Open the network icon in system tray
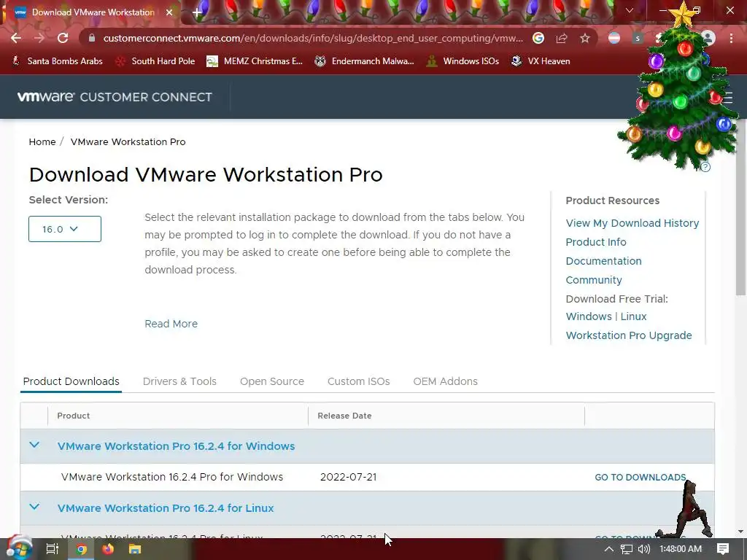The image size is (747, 560). (x=627, y=549)
